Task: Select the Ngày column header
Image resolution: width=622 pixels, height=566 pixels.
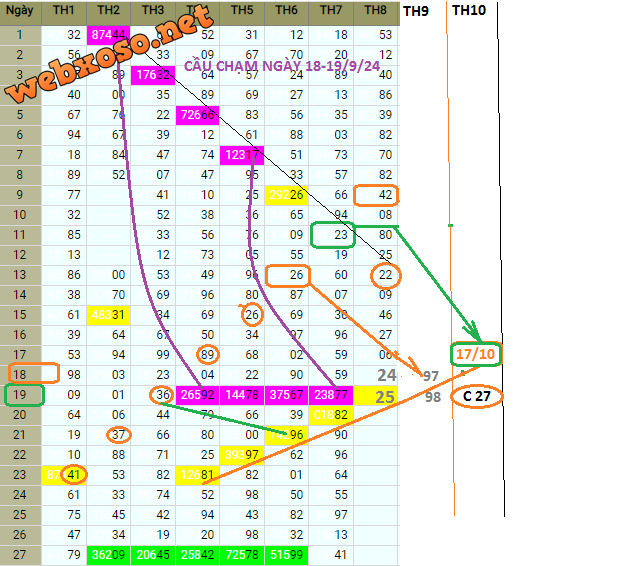Action: coord(21,10)
